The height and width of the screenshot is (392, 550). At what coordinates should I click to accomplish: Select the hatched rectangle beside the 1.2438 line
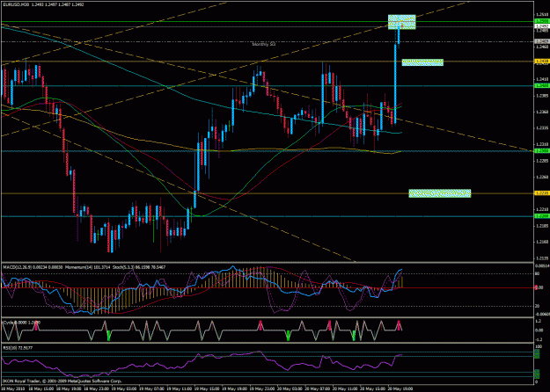(422, 62)
